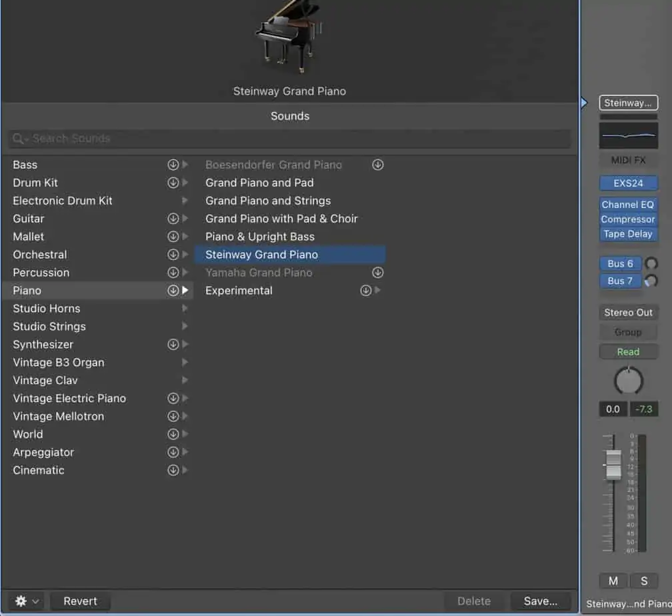Expand the Vintage B3 Organ arrow
This screenshot has height=616, width=672.
(185, 363)
